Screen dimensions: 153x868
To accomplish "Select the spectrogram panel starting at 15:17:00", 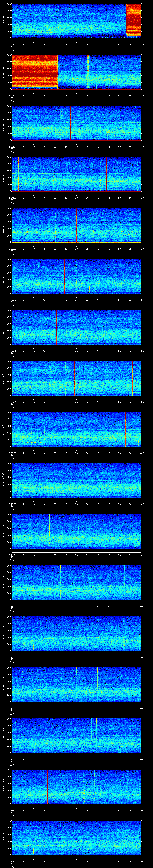I will [76, 838].
